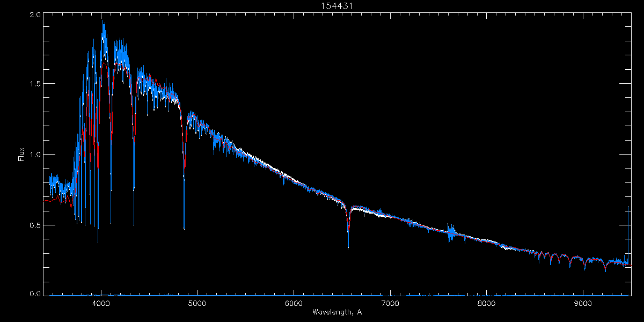Viewport: 644px width, 322px height.
Task: Click the Wavelength, A x-axis label
Action: 336,312
